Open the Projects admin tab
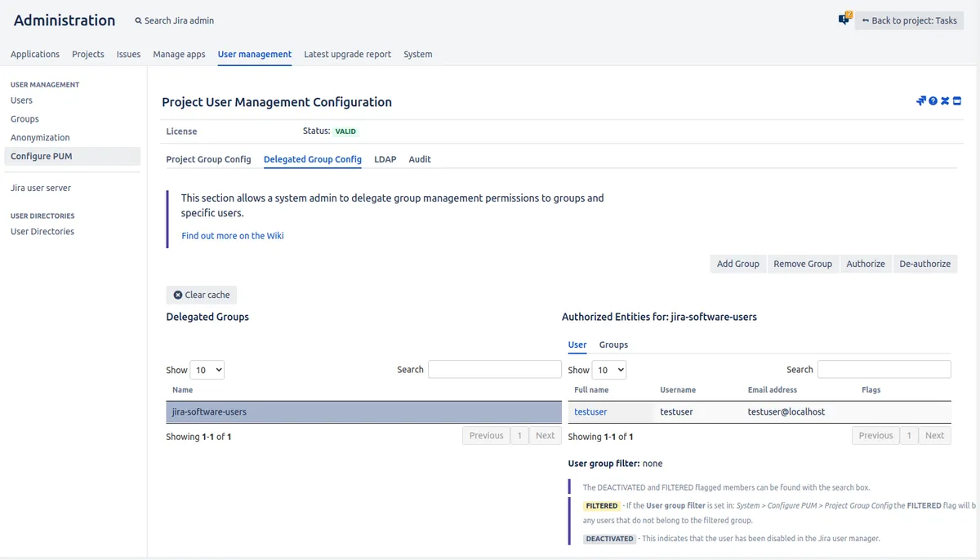This screenshot has height=560, width=980. point(88,54)
